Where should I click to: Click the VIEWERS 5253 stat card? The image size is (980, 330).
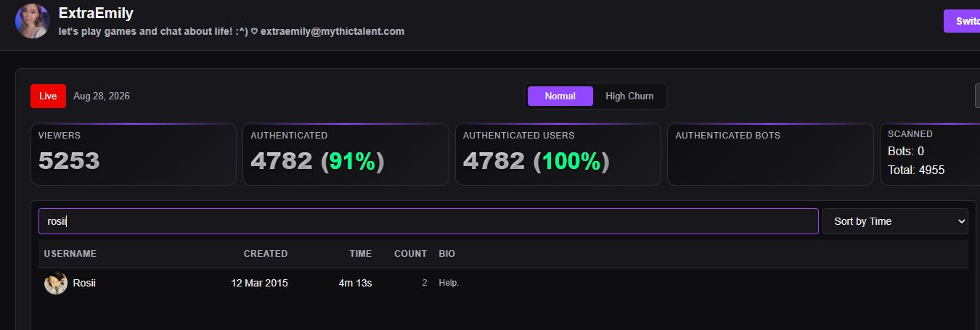tap(134, 154)
